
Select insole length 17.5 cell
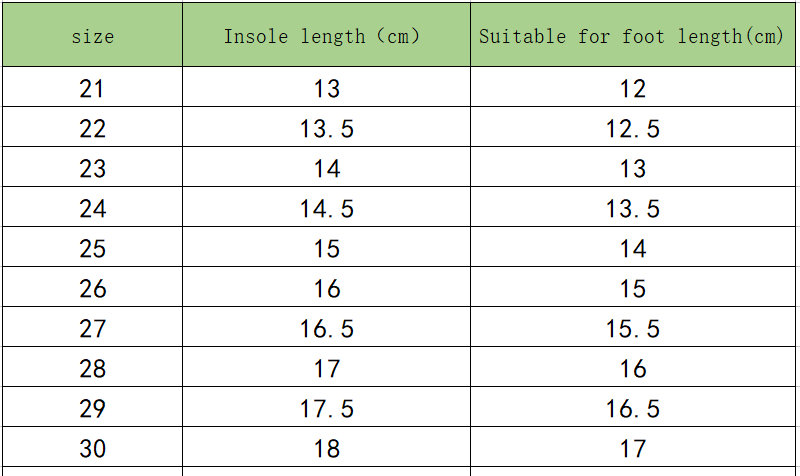(x=326, y=409)
